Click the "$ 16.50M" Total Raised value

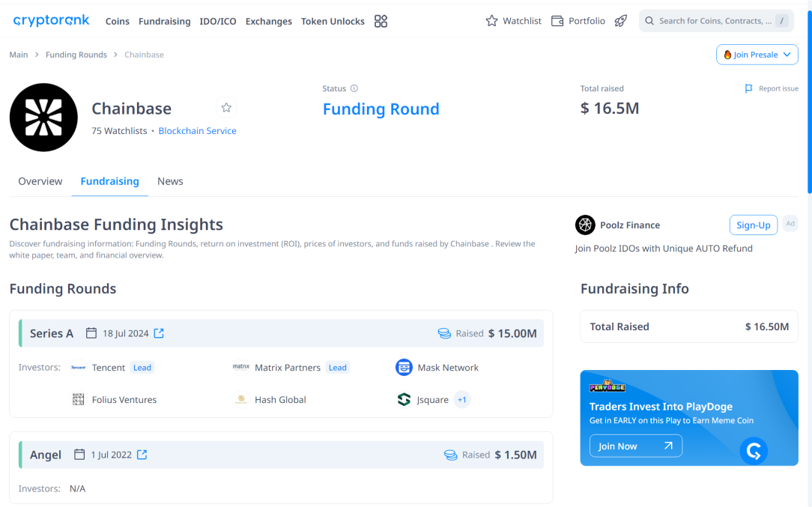point(767,327)
